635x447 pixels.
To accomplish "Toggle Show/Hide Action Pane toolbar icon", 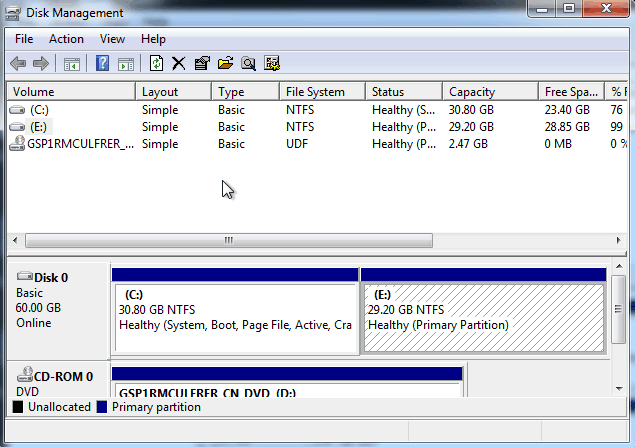I will [x=126, y=64].
